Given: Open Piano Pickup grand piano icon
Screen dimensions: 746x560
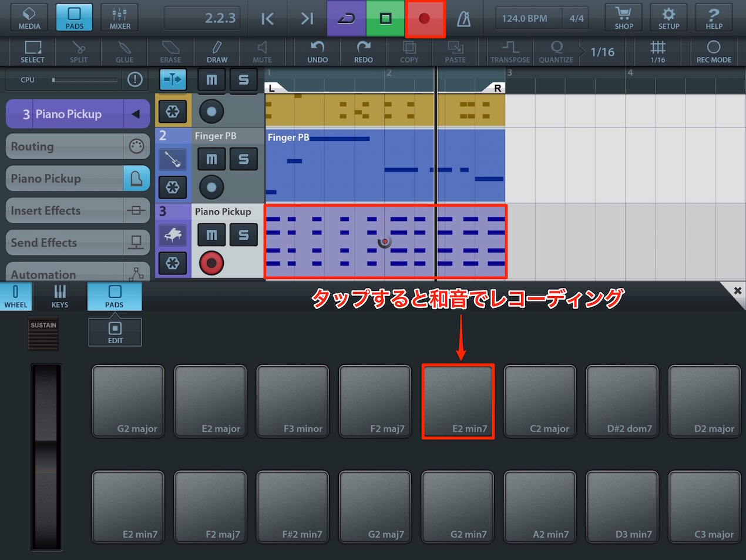Looking at the screenshot, I should pyautogui.click(x=173, y=235).
